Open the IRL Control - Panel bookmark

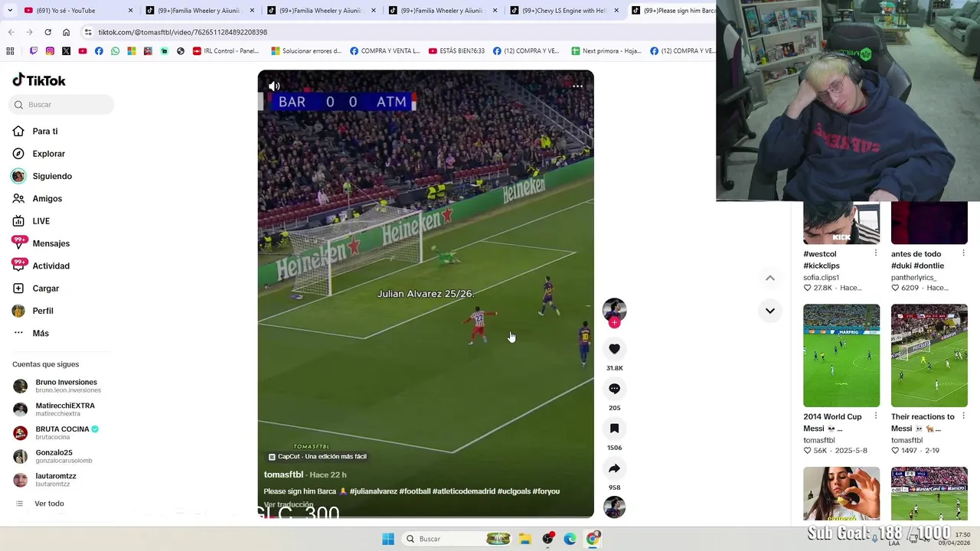[226, 51]
